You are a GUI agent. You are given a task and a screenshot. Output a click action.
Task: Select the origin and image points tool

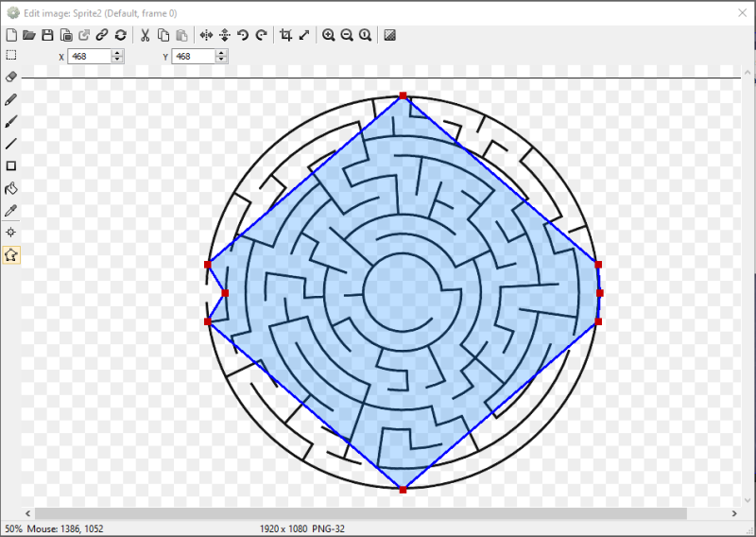pyautogui.click(x=11, y=233)
